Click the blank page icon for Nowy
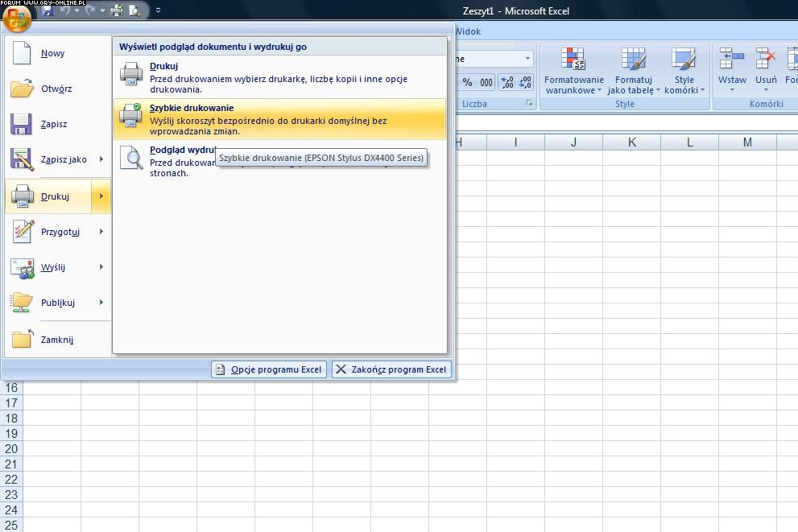This screenshot has width=798, height=532. [22, 53]
